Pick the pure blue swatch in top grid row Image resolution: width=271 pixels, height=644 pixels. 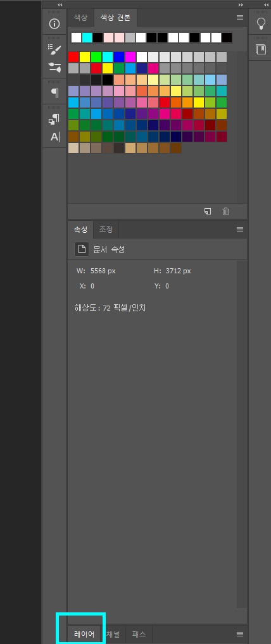(x=119, y=57)
